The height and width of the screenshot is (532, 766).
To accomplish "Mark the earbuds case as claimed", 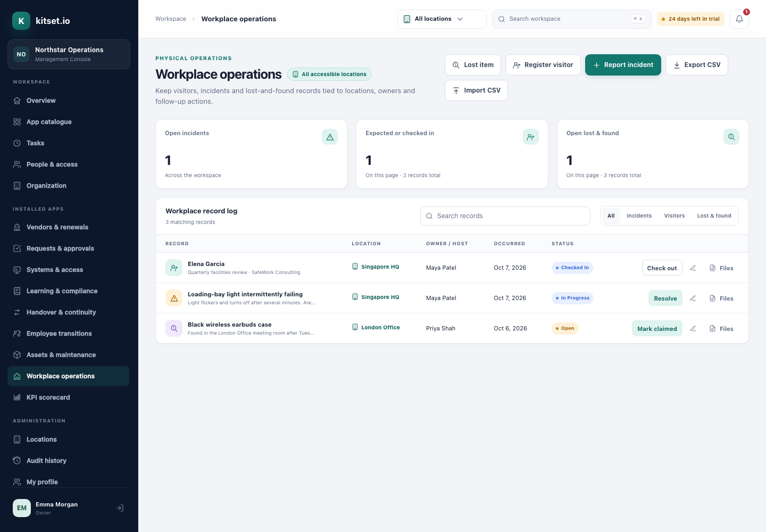I will (x=657, y=329).
